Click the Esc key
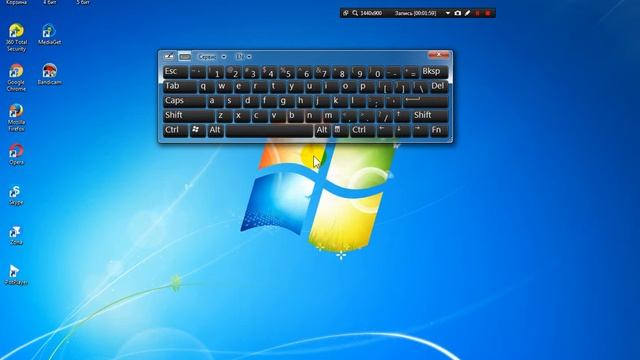Viewport: 640px width, 360px height. [x=176, y=72]
